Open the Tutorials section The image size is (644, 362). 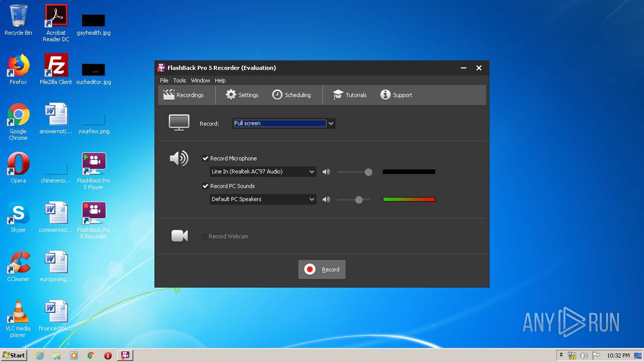350,95
